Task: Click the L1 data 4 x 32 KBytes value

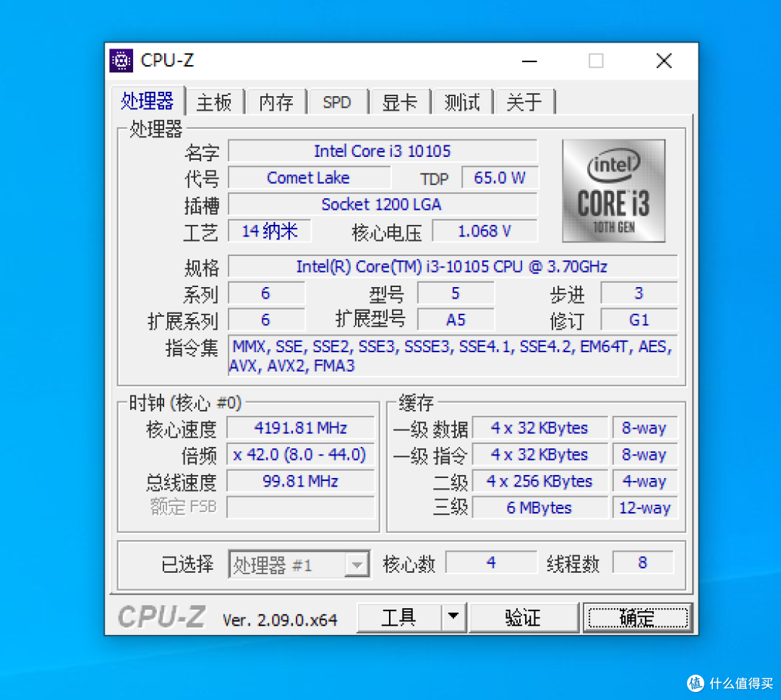Action: (x=540, y=428)
